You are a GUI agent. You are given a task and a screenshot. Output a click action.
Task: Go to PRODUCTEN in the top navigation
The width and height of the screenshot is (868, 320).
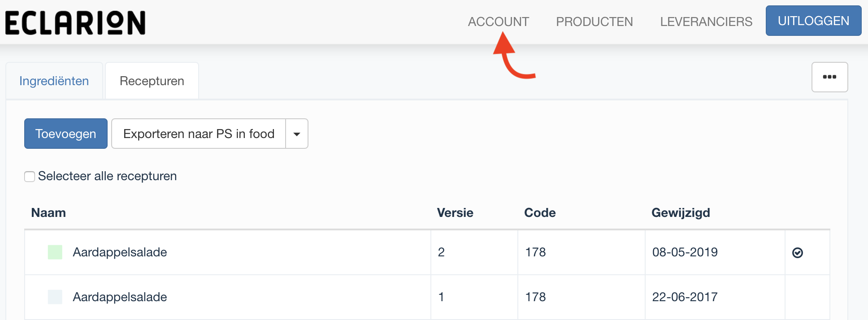(594, 22)
